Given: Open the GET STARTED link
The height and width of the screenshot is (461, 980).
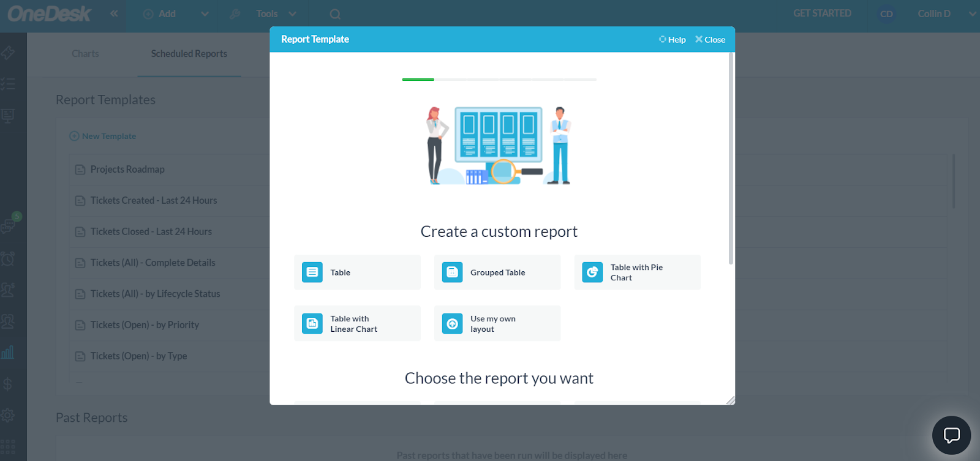Looking at the screenshot, I should (822, 13).
